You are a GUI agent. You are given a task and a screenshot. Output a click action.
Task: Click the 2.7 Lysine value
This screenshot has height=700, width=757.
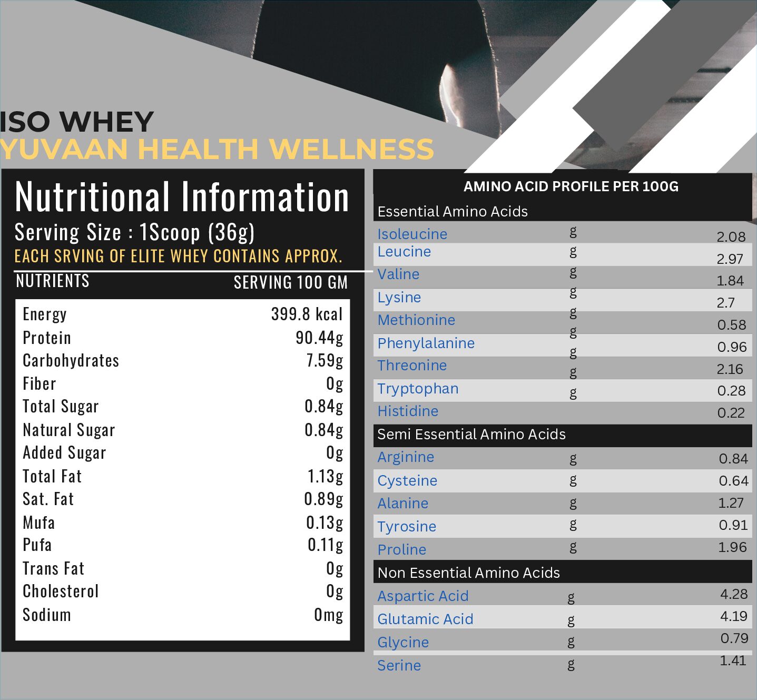tap(726, 303)
